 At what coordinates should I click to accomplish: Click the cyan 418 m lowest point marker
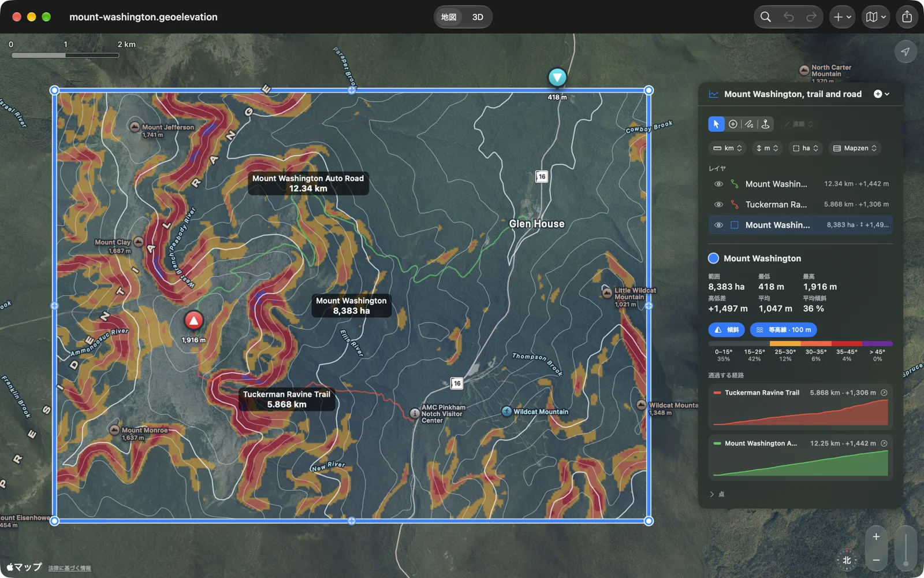[557, 76]
